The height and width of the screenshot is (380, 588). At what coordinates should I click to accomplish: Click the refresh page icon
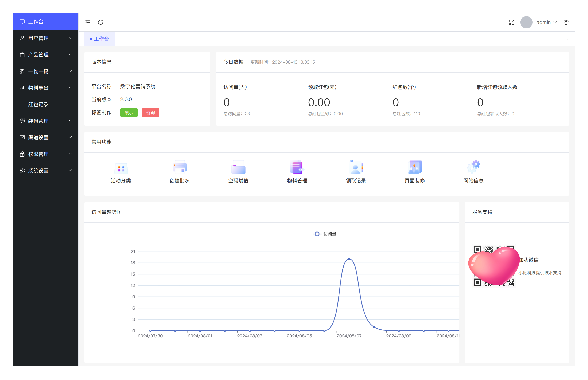pos(101,23)
